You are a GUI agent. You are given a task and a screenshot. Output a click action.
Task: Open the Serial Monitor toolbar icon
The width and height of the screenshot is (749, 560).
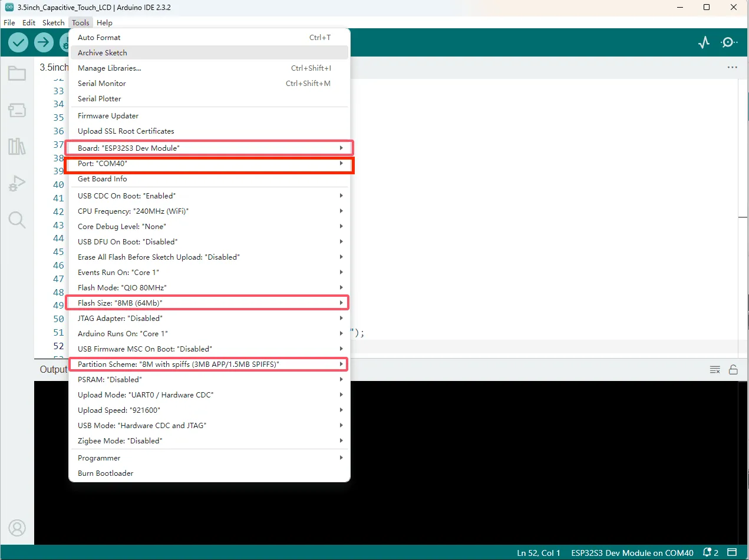730,42
